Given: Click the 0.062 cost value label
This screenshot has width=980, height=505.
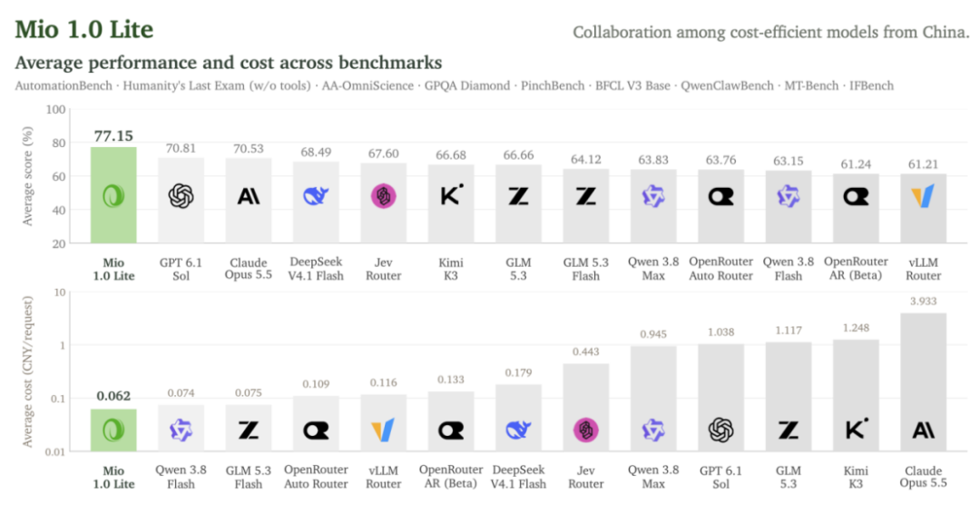Looking at the screenshot, I should pos(113,395).
